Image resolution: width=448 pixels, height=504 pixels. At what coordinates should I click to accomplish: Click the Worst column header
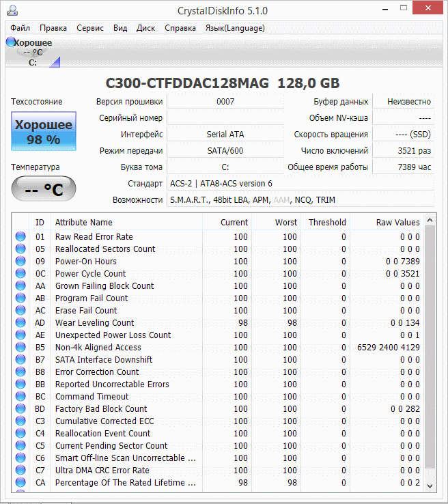(277, 222)
